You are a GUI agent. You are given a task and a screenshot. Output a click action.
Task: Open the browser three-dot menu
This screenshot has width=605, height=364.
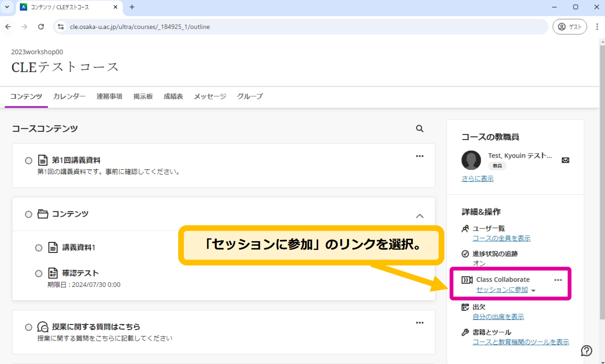[x=597, y=26]
